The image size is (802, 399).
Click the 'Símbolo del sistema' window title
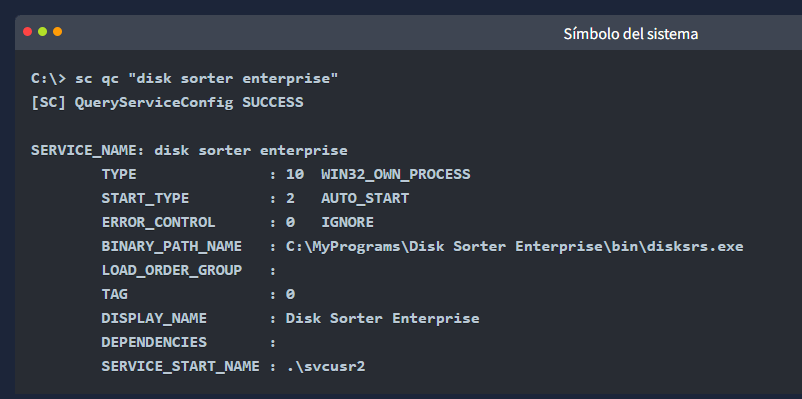631,34
